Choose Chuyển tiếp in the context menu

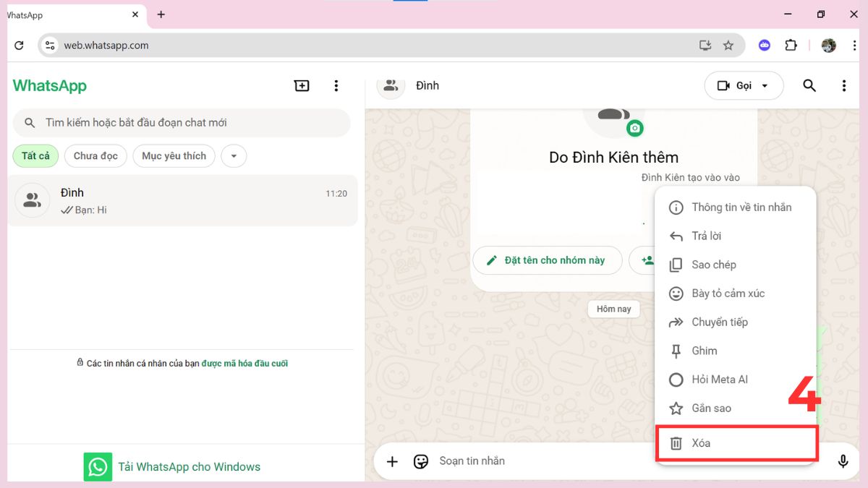click(719, 322)
